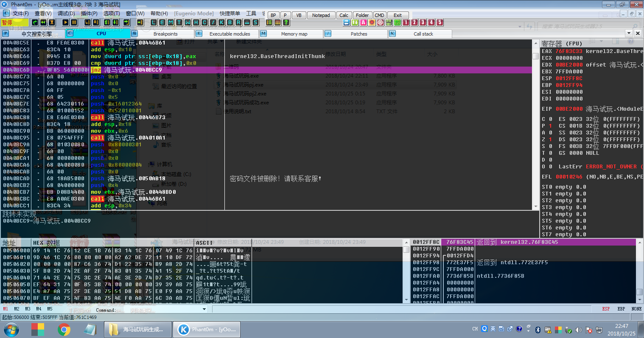The image size is (644, 338).
Task: Launch Notepad from toolbar button
Action: coord(321,15)
